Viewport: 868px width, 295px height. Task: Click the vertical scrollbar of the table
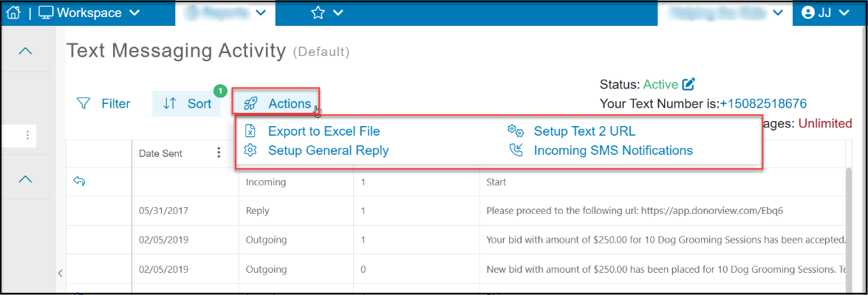(x=850, y=228)
